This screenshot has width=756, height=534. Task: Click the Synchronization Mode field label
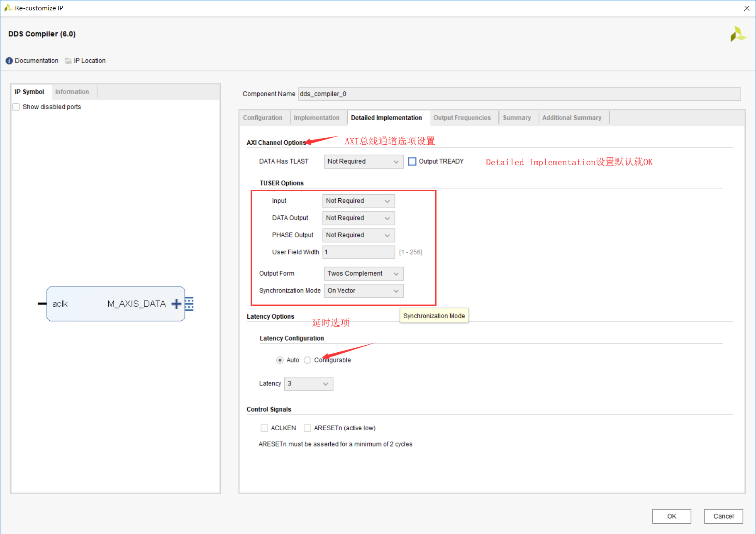click(290, 291)
